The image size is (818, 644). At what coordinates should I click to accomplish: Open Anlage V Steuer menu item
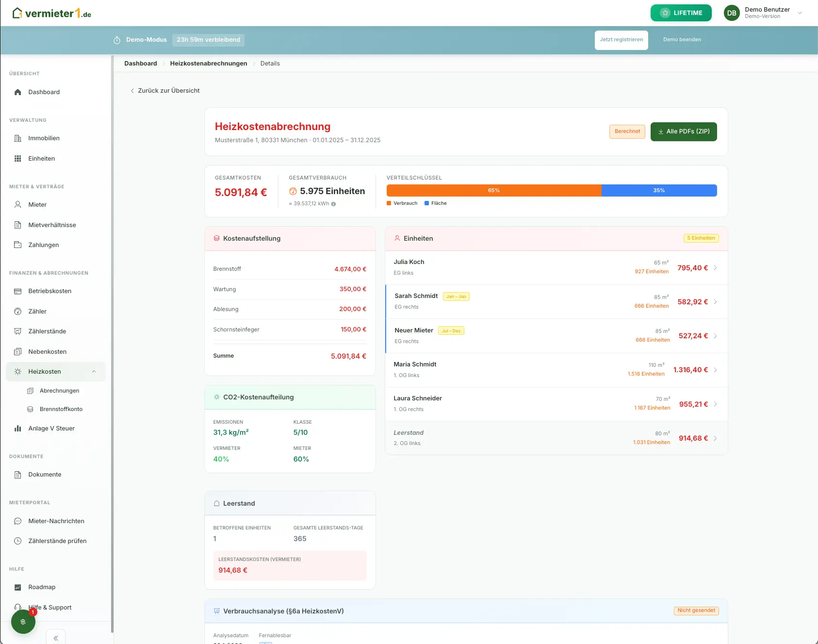(51, 429)
